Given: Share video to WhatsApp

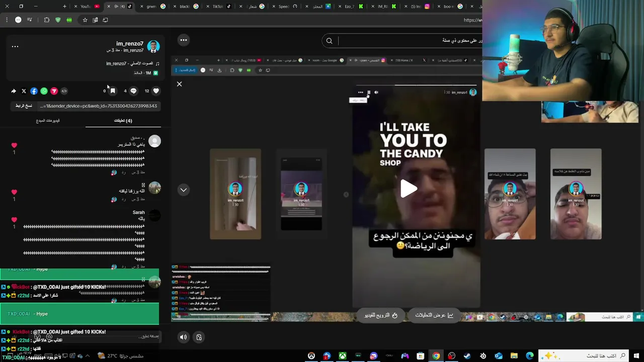Looking at the screenshot, I should coord(44,91).
